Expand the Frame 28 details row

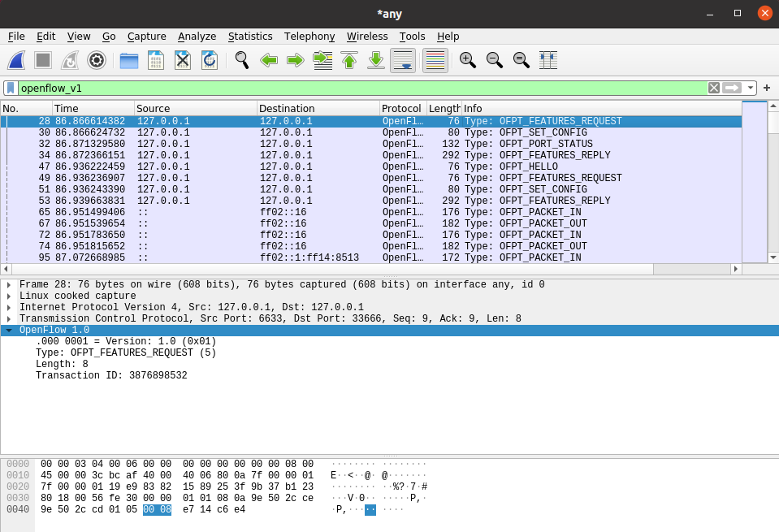click(x=9, y=285)
